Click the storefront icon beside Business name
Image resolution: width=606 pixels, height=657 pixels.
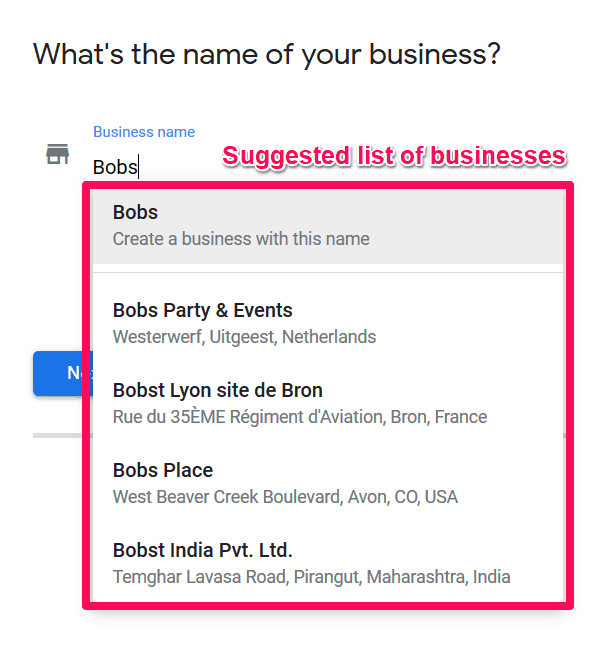pyautogui.click(x=57, y=154)
